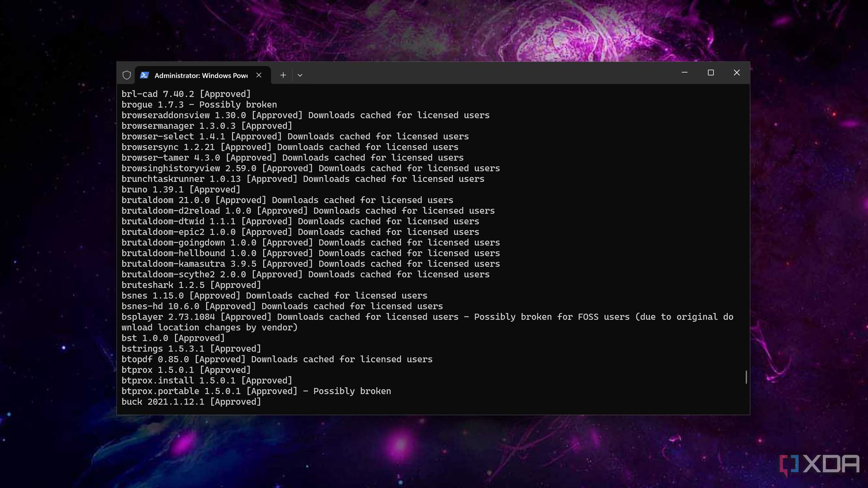Click the bstrings 1.5.3.1 line

pyautogui.click(x=191, y=349)
